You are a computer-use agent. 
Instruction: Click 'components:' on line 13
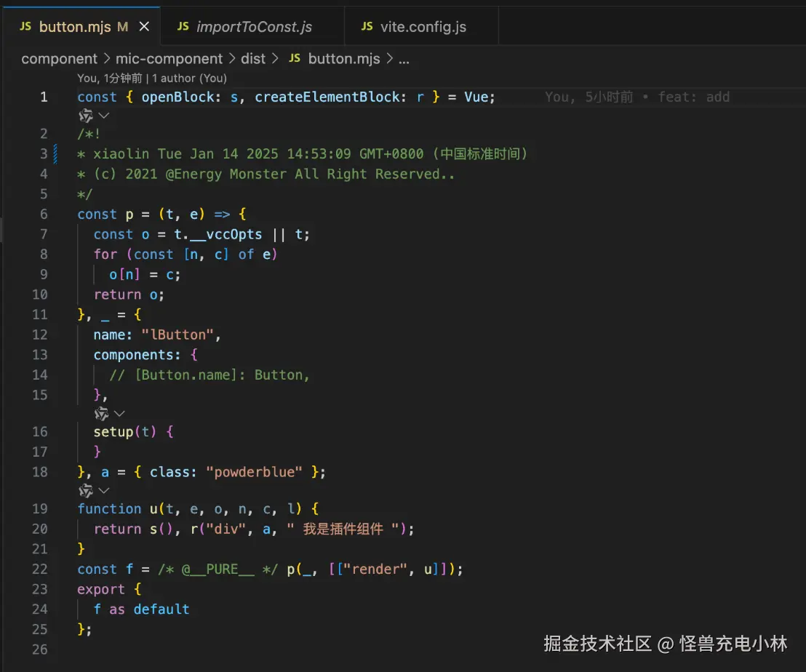(137, 354)
